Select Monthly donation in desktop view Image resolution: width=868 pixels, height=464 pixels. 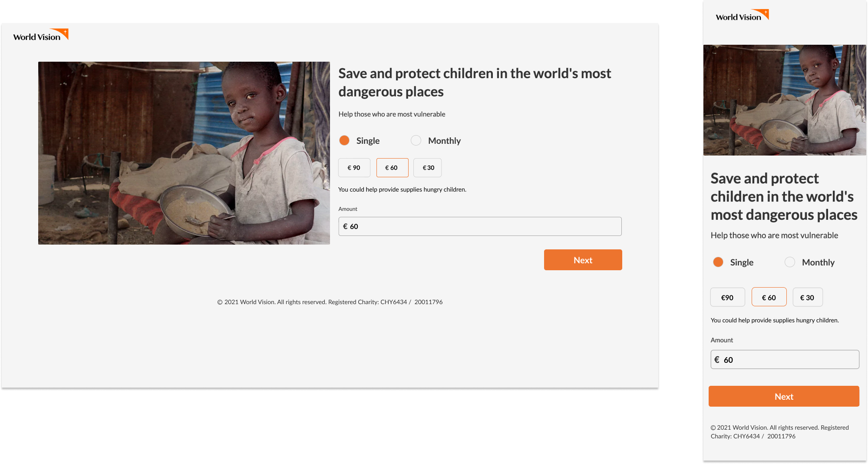[x=416, y=140]
